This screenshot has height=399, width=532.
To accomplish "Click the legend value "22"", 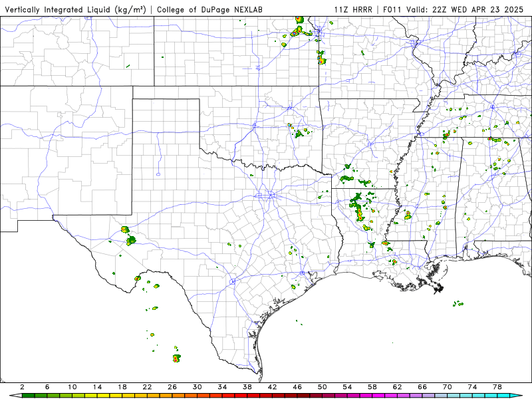I will click(147, 387).
